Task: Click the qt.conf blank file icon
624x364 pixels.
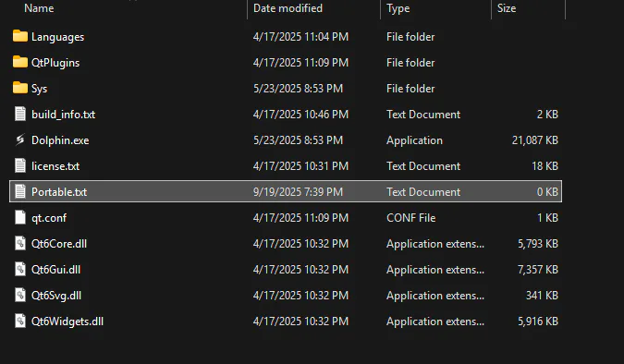Action: click(20, 217)
